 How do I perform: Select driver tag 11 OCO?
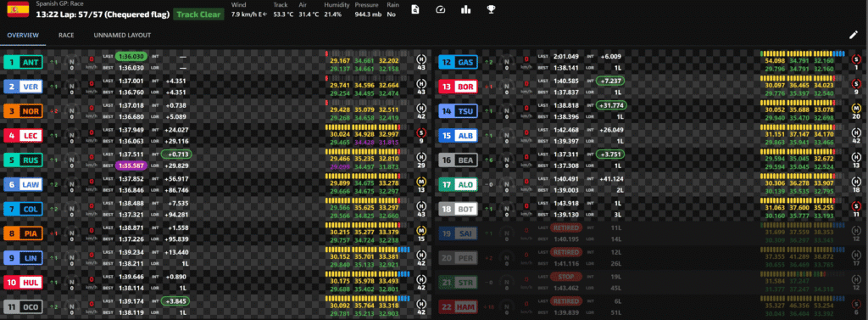[23, 306]
